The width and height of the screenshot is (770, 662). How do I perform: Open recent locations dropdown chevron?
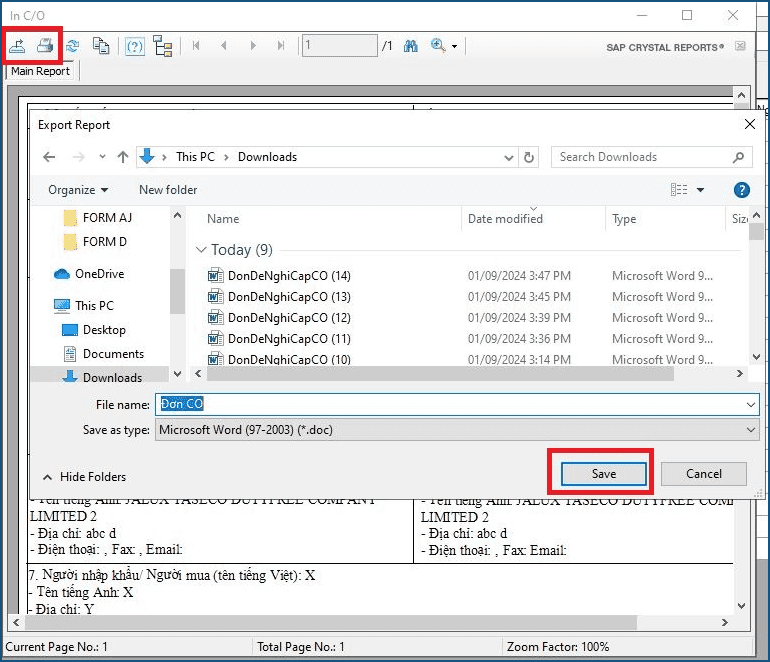point(102,157)
